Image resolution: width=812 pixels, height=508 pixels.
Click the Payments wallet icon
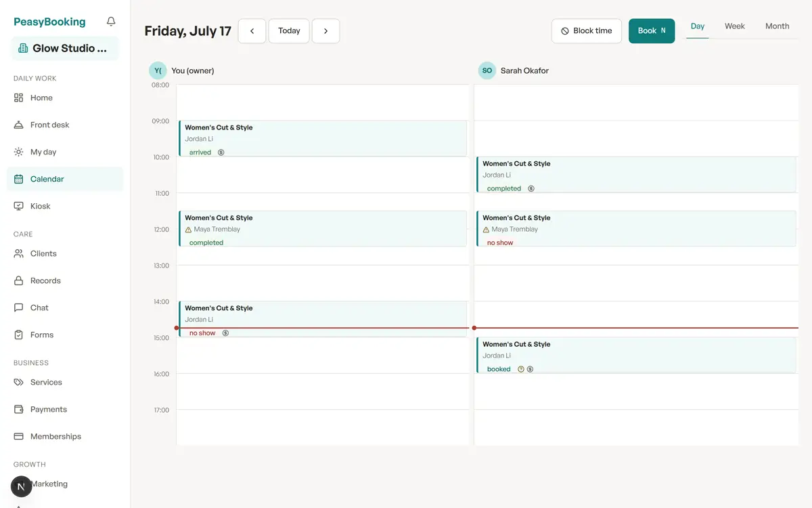coord(19,409)
